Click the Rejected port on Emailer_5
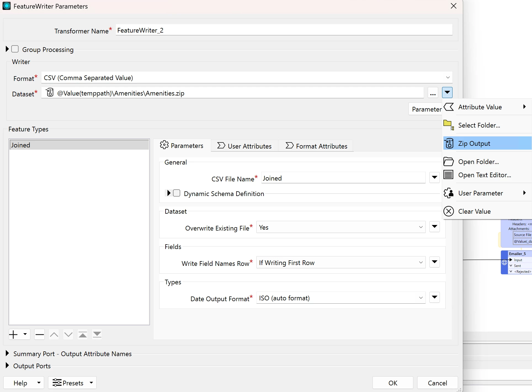This screenshot has height=392, width=532. click(x=522, y=271)
